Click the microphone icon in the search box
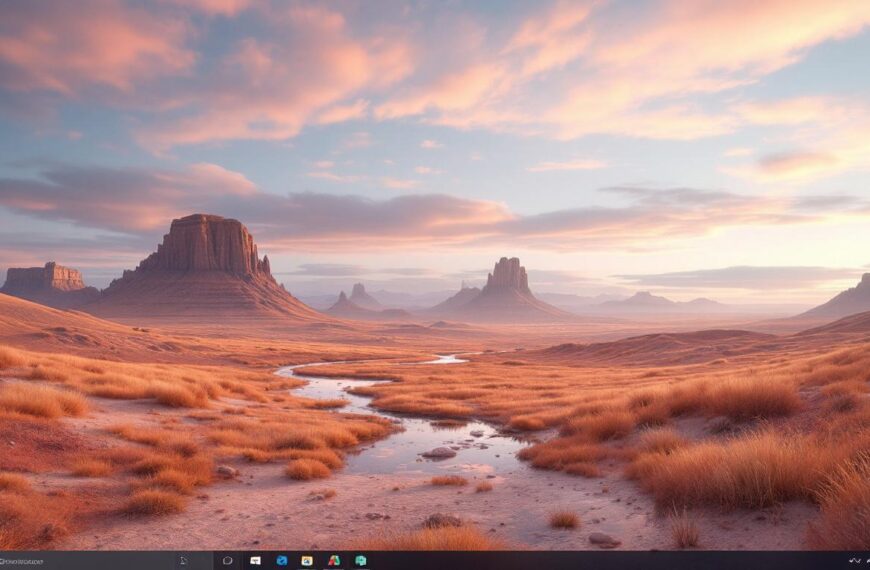 (184, 561)
